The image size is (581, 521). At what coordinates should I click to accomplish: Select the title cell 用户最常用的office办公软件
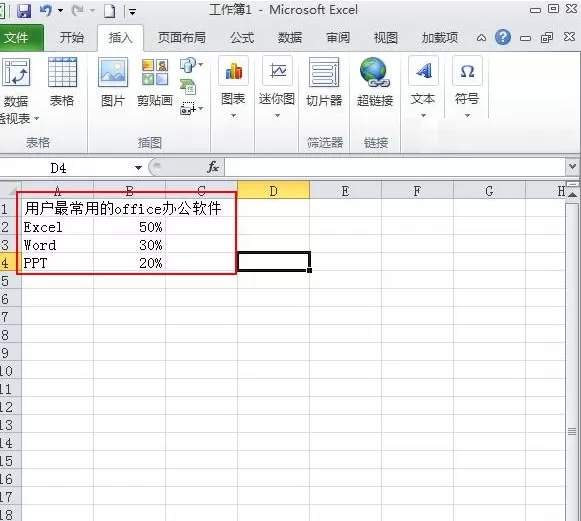(x=122, y=209)
